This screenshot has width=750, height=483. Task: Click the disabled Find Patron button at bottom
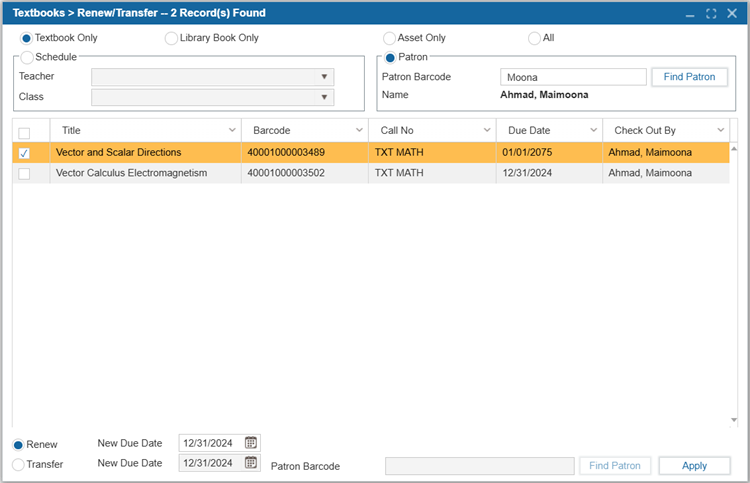(x=615, y=466)
